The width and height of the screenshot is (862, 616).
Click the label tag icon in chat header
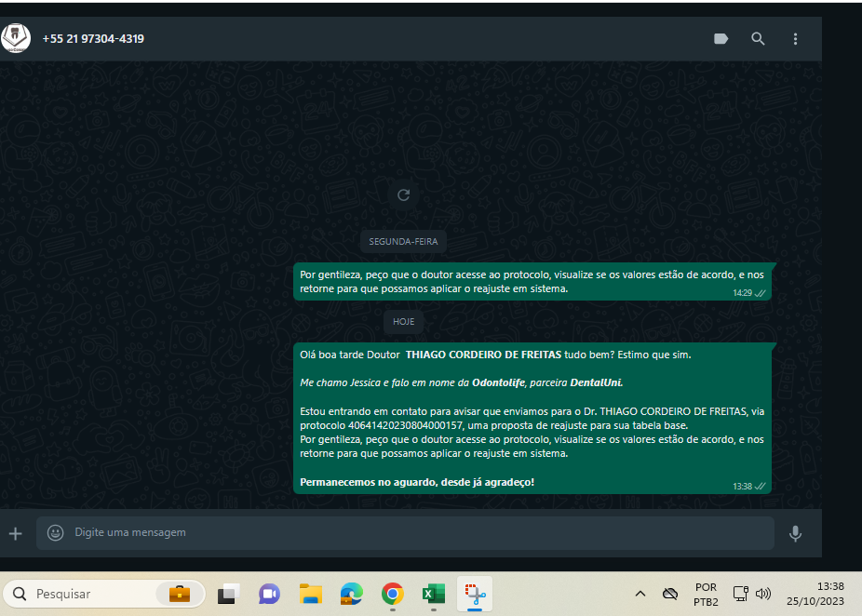721,38
